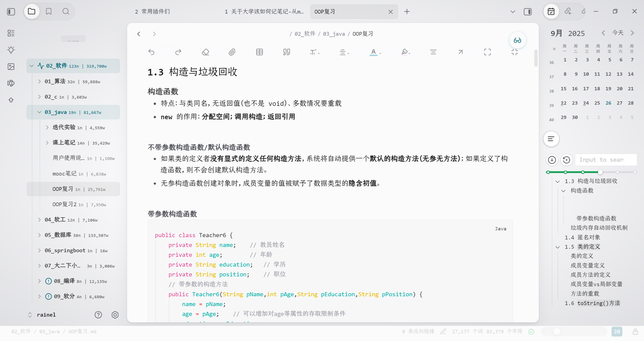Open settings gear next to rainel
Screen dimensions: 644x341
[x=115, y=315]
